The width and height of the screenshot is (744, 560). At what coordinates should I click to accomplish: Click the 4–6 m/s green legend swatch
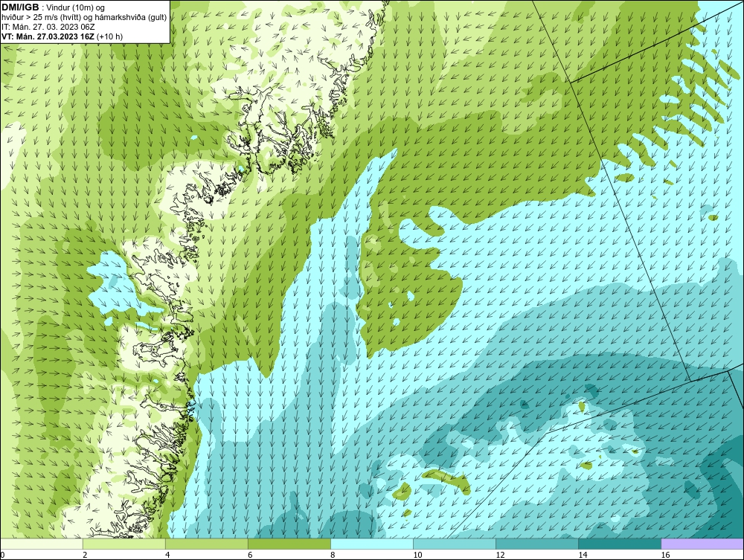click(206, 544)
